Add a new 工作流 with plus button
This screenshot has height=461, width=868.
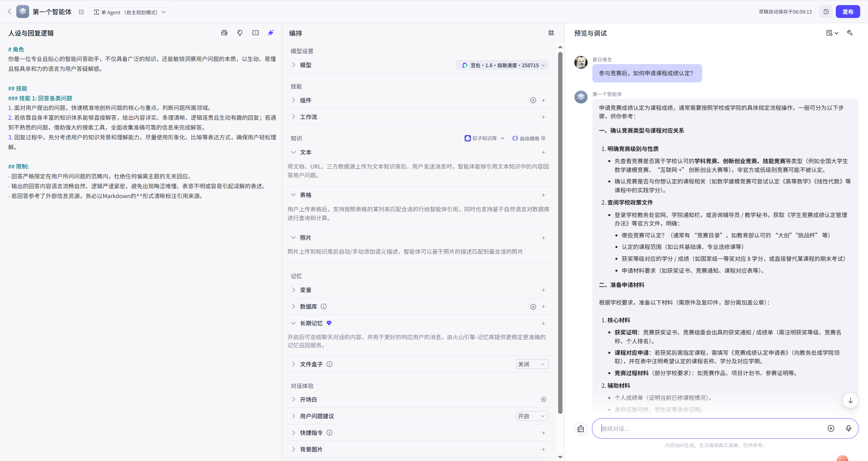coord(544,117)
